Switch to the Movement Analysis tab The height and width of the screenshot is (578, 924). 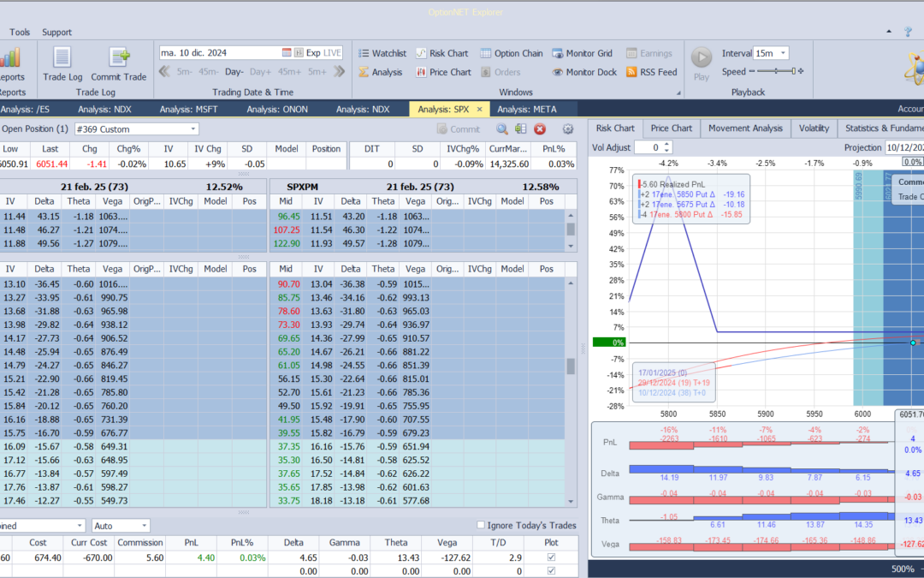(x=744, y=128)
